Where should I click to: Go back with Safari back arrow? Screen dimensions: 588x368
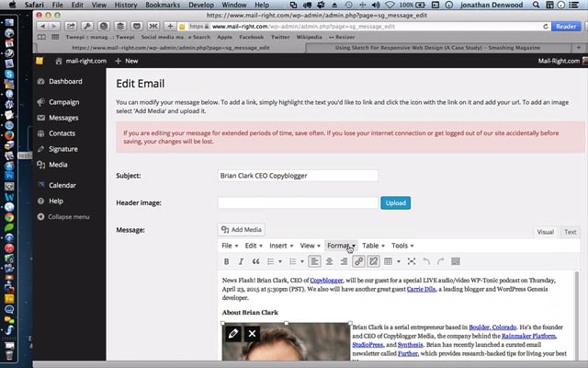click(42, 27)
